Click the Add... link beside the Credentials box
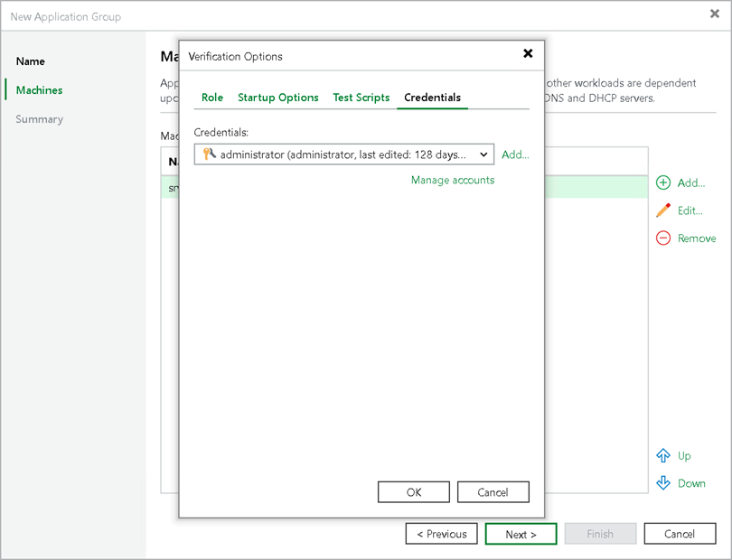This screenshot has height=560, width=732. click(x=515, y=154)
